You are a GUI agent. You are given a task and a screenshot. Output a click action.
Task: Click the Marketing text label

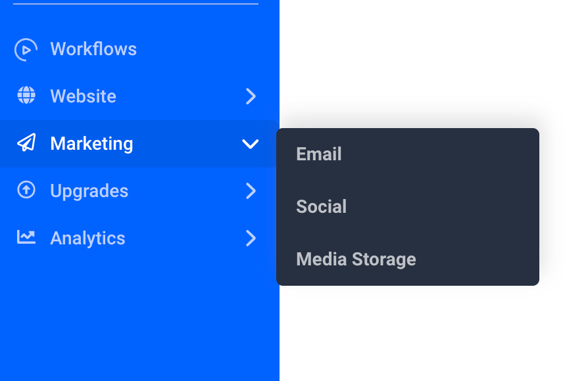91,144
